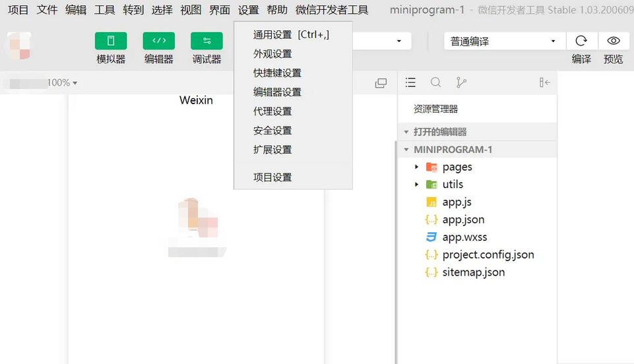Show the file explorer list icon
Image resolution: width=634 pixels, height=364 pixels.
pyautogui.click(x=410, y=82)
